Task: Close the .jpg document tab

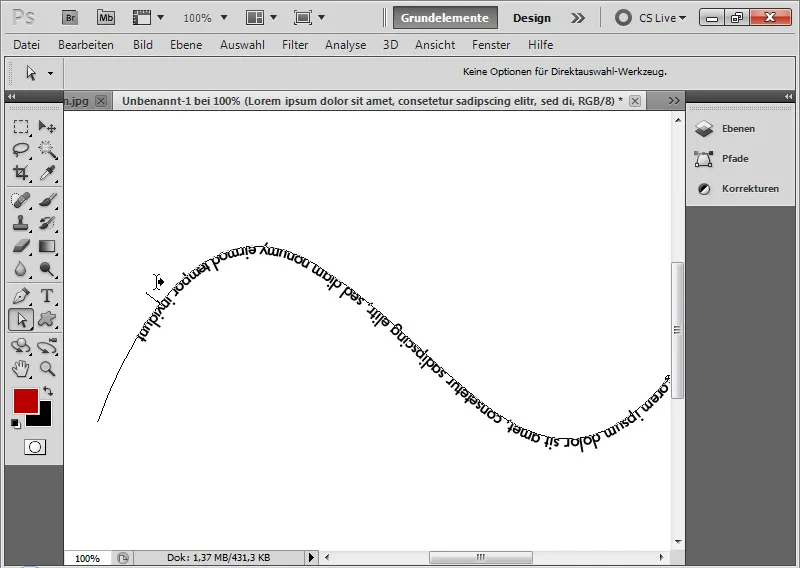Action: pos(101,101)
